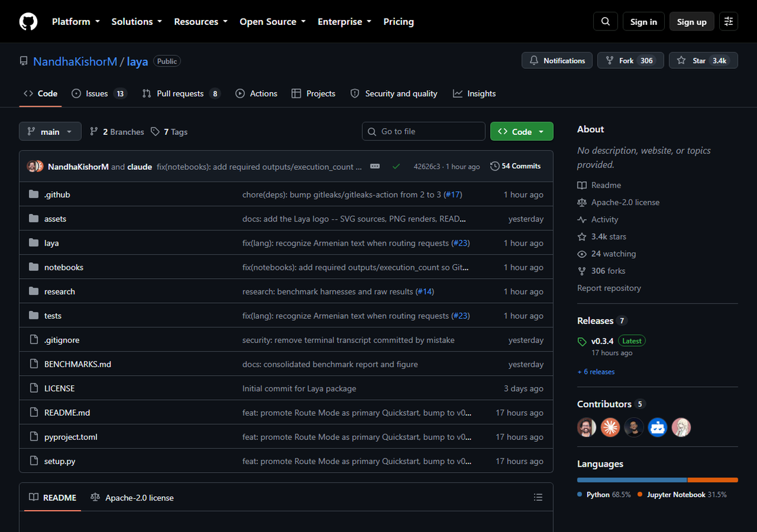Open the orange Claude contributor avatar

coord(610,427)
